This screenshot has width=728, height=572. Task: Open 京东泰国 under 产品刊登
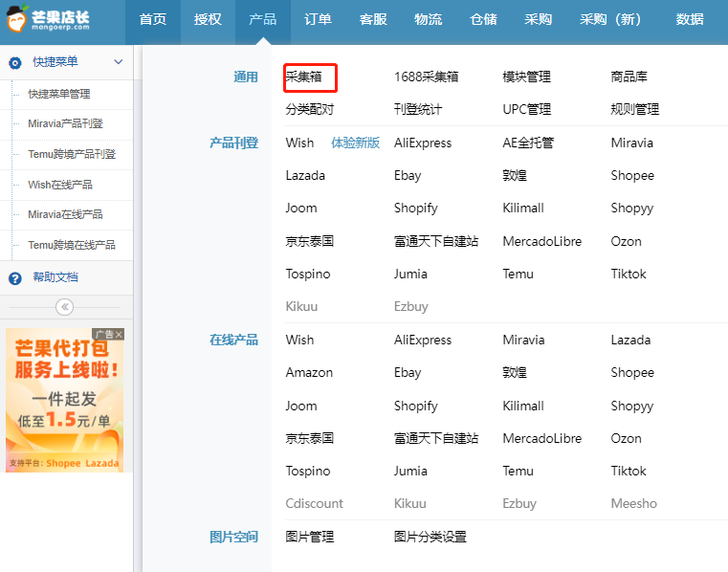click(x=310, y=241)
